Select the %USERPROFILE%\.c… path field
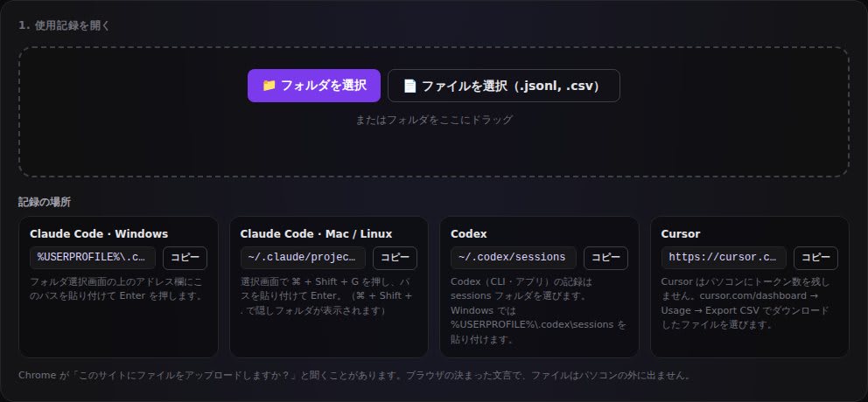The image size is (868, 402). pos(93,258)
